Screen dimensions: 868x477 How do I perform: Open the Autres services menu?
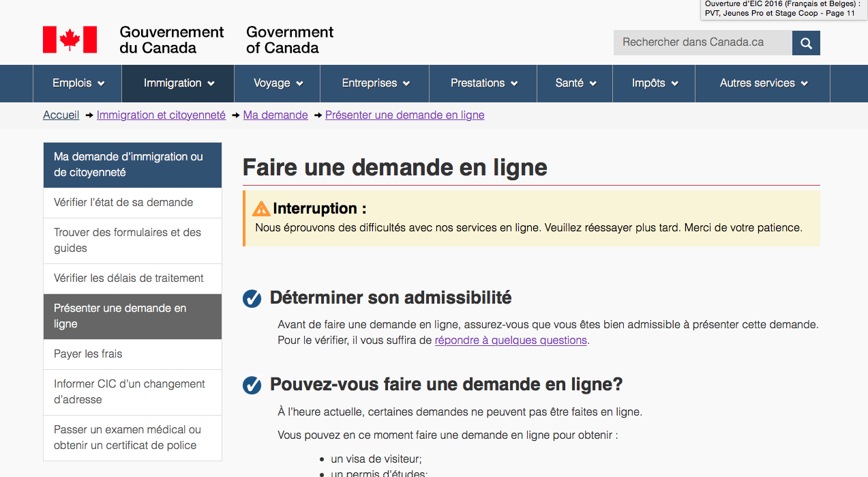(763, 83)
